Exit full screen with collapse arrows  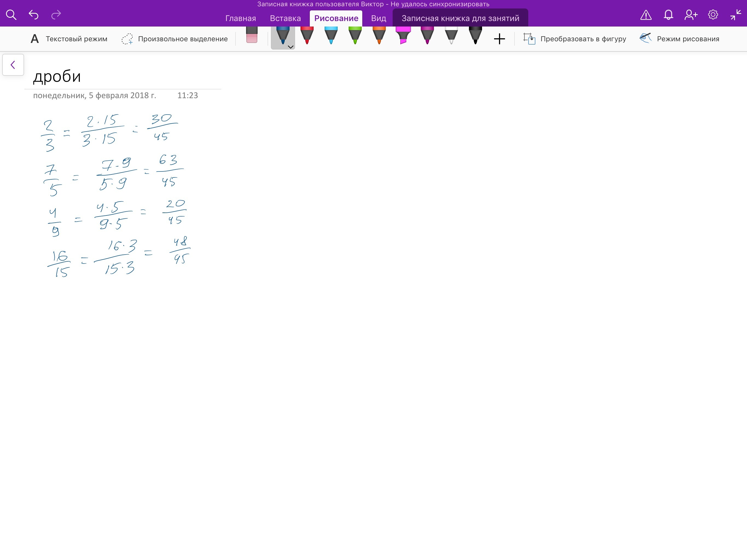click(735, 15)
